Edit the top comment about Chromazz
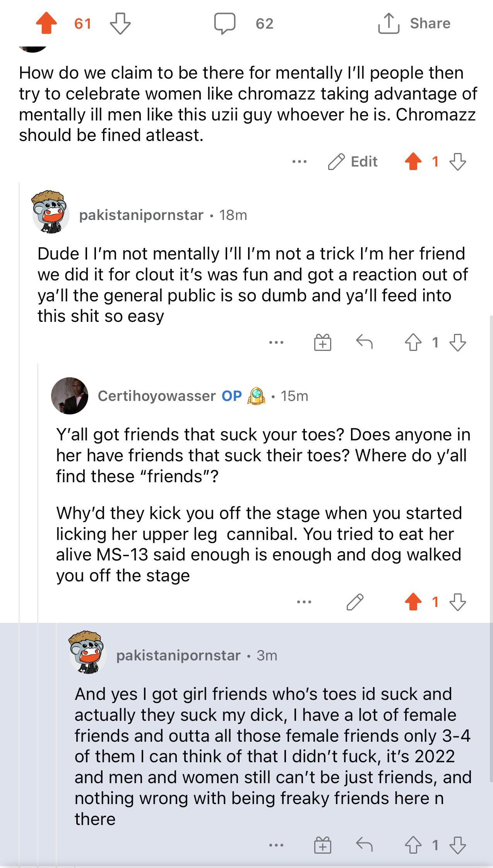The width and height of the screenshot is (493, 868). click(x=353, y=162)
